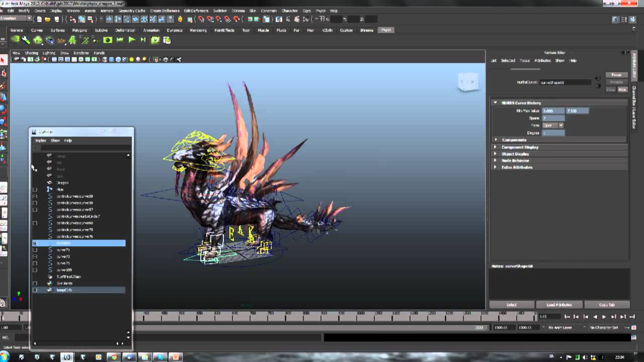Viewport: 644px width, 362px height.
Task: Expand the ribs node in the Outliner
Action: [35, 190]
